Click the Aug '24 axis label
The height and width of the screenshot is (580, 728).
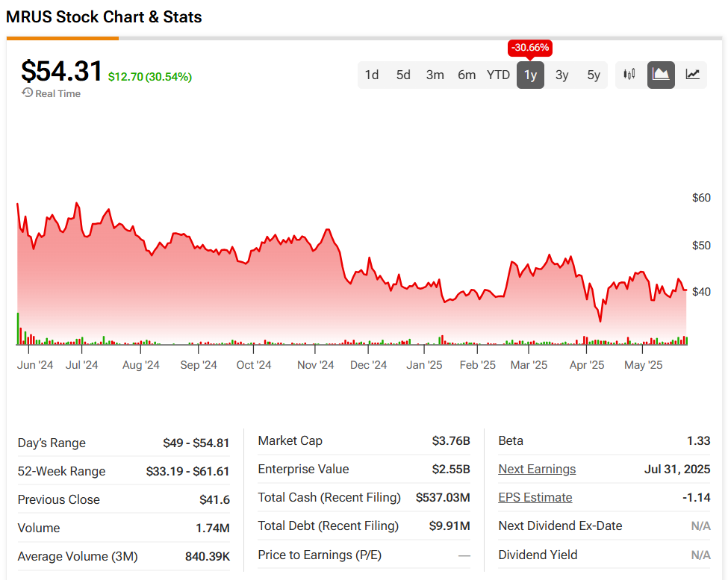140,365
